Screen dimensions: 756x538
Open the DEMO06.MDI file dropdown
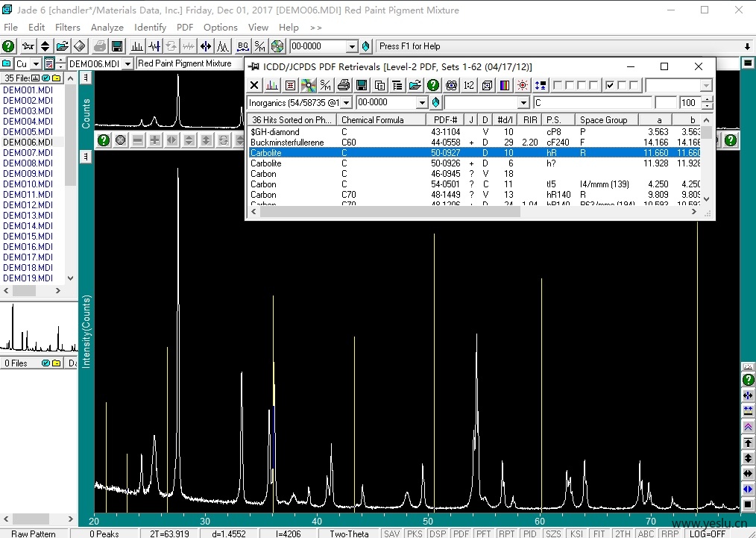(127, 63)
